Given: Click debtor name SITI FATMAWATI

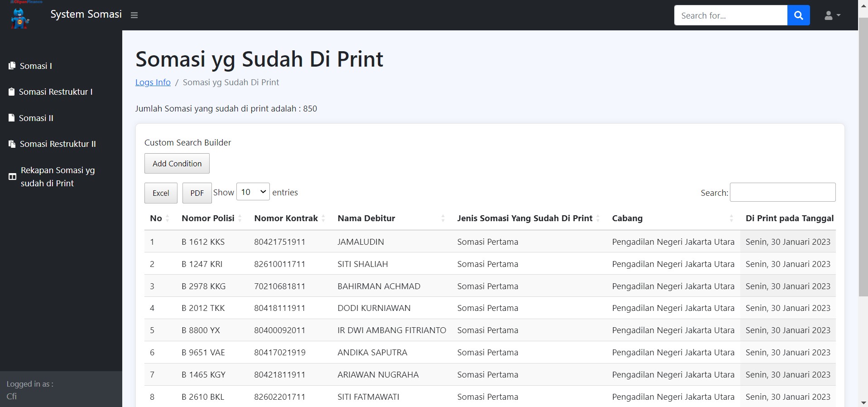Looking at the screenshot, I should (x=368, y=397).
